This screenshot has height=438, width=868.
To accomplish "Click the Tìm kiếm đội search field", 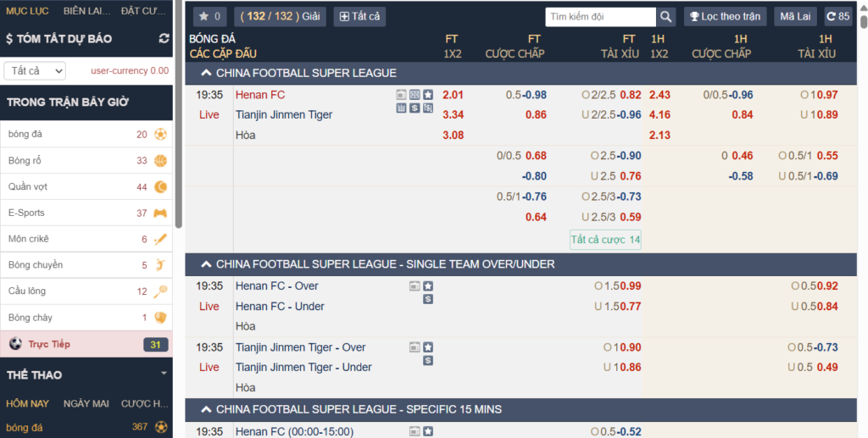I will 601,17.
